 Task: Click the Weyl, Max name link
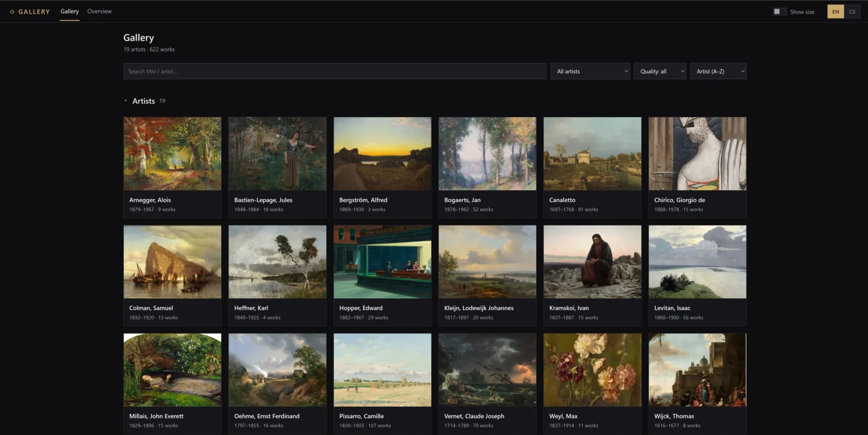[563, 416]
